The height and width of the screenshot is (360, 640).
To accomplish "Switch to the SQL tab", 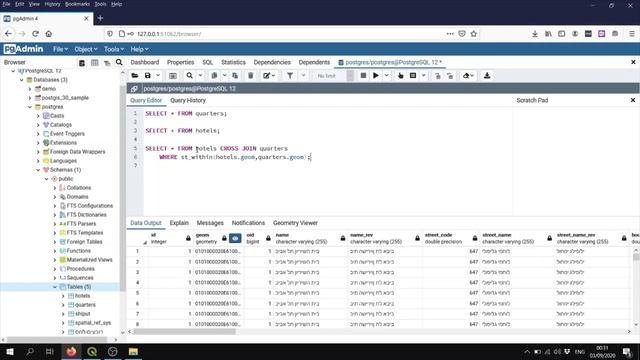I will tap(207, 62).
